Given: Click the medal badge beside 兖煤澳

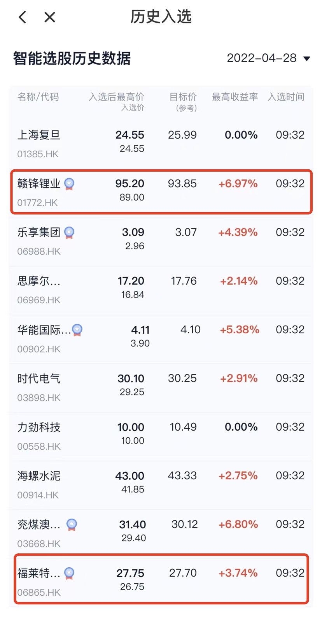Looking at the screenshot, I should point(72,524).
